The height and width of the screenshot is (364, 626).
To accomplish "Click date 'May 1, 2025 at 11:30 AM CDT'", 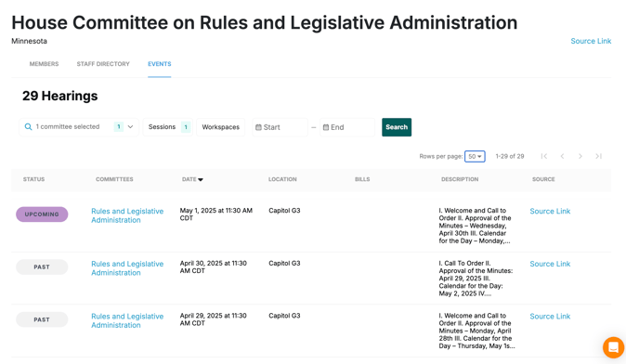I will point(216,214).
